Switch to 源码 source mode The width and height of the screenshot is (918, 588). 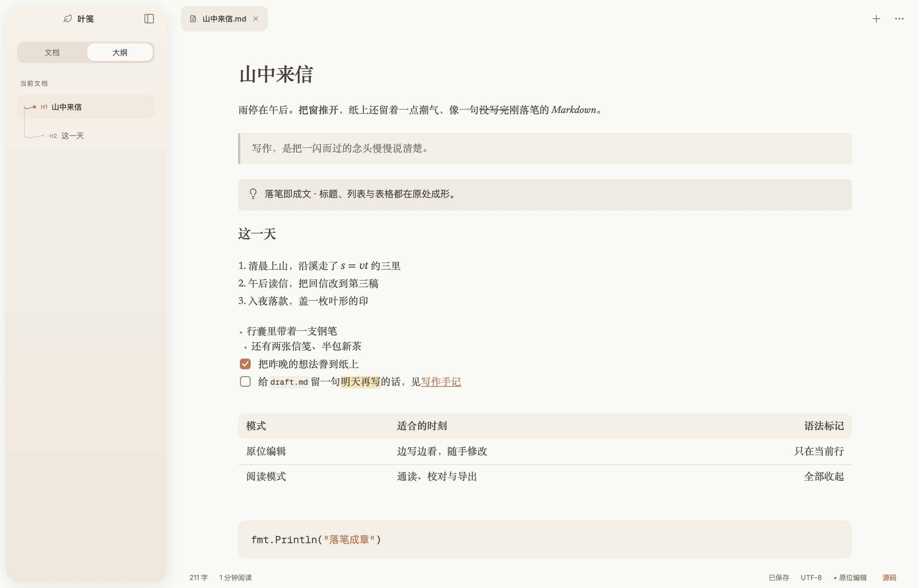889,577
